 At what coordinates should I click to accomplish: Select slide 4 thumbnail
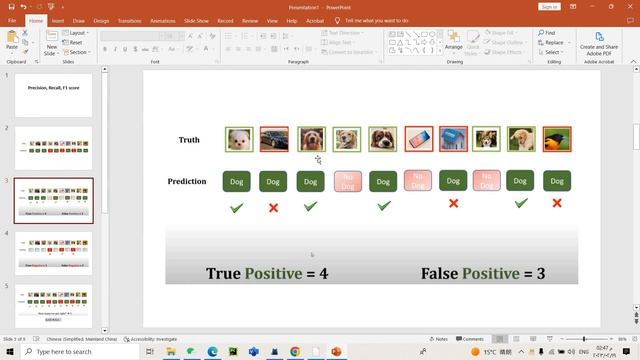point(53,253)
